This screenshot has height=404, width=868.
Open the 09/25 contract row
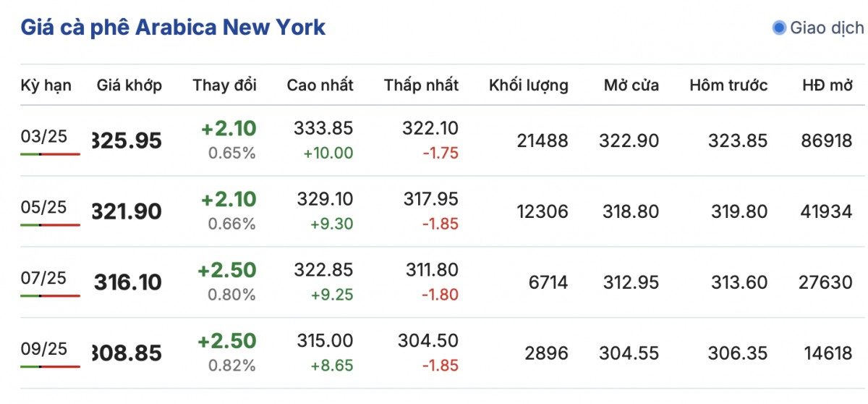pos(43,349)
